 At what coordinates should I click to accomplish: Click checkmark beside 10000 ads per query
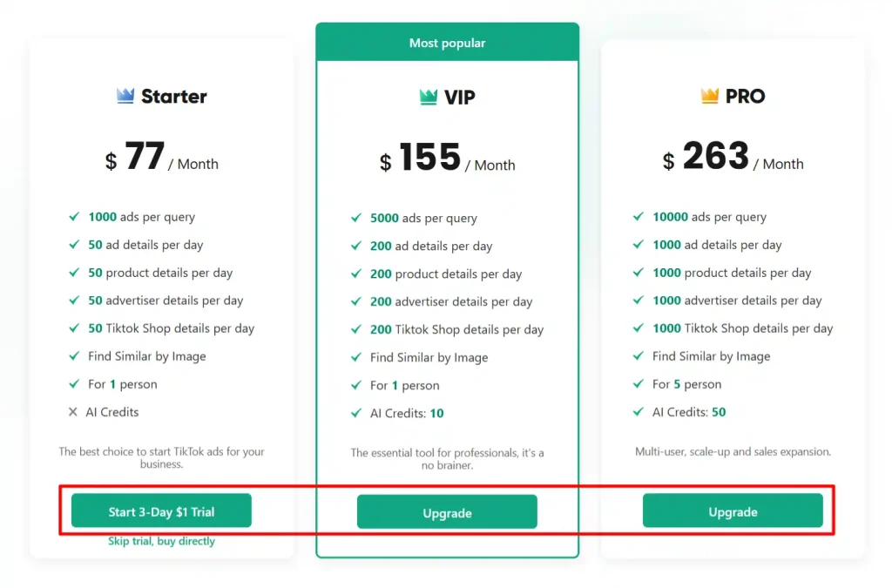pyautogui.click(x=639, y=217)
